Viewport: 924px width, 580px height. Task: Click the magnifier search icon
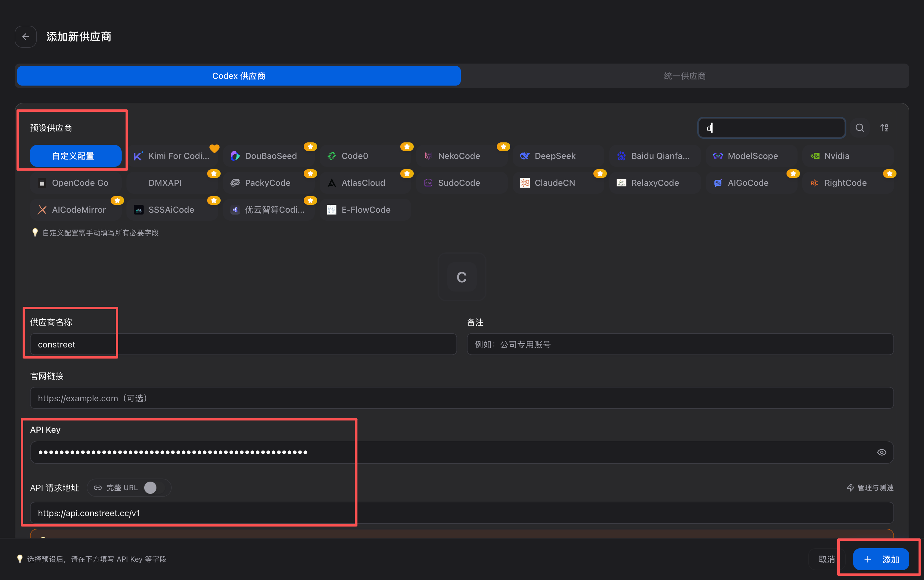(860, 128)
